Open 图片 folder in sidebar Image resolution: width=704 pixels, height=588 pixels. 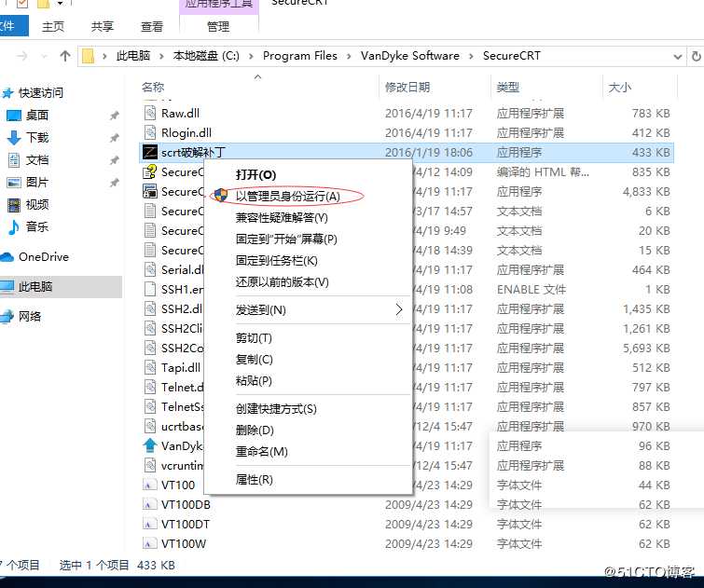(36, 183)
